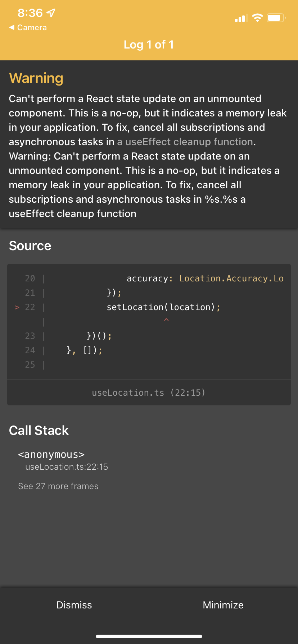Tap the useLocation.ts (22:15) source footer
This screenshot has height=644, width=298.
coord(149,392)
